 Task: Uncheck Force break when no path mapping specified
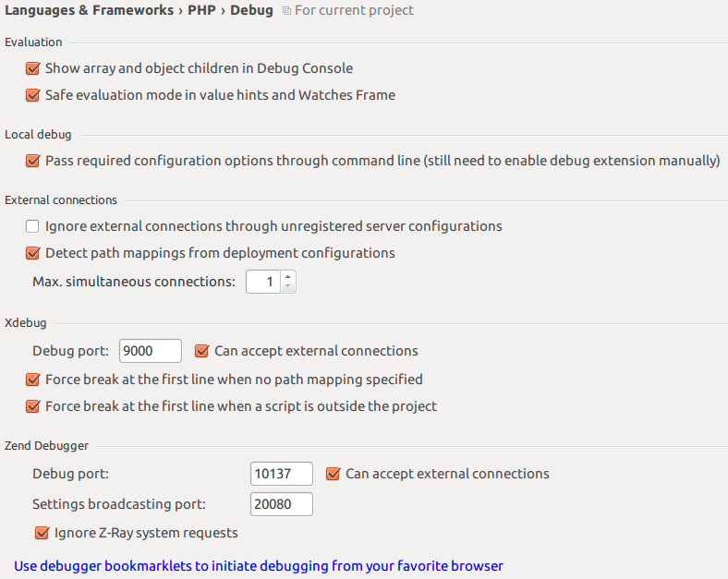pos(33,380)
